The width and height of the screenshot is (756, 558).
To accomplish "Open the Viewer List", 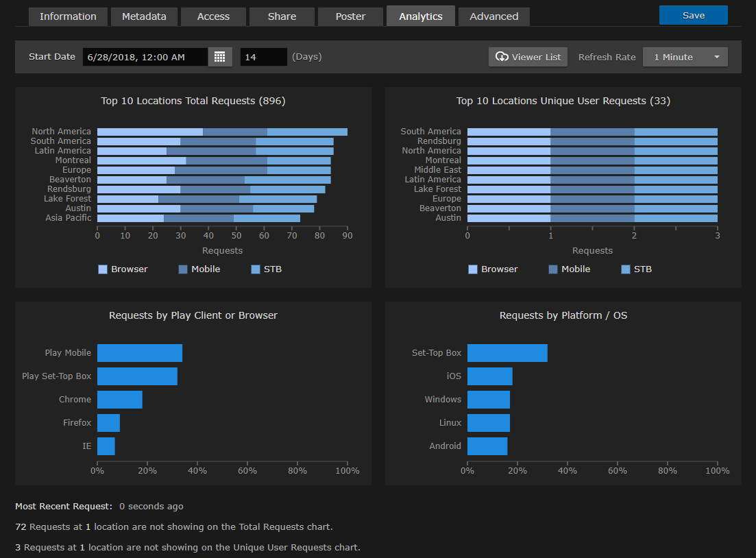I will [528, 57].
